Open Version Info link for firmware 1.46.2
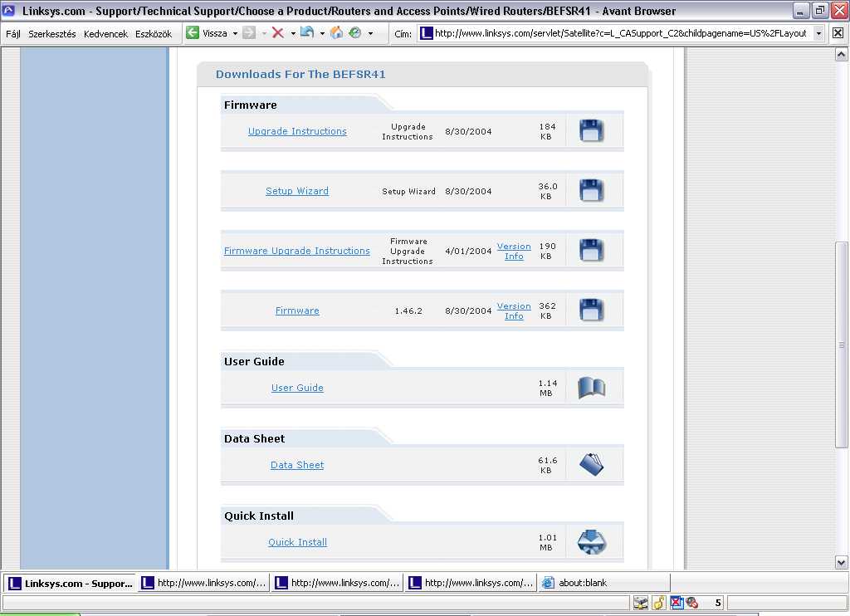 [514, 310]
